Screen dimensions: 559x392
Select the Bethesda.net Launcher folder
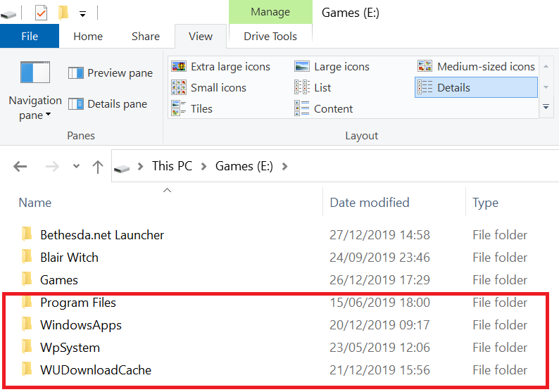pos(102,235)
